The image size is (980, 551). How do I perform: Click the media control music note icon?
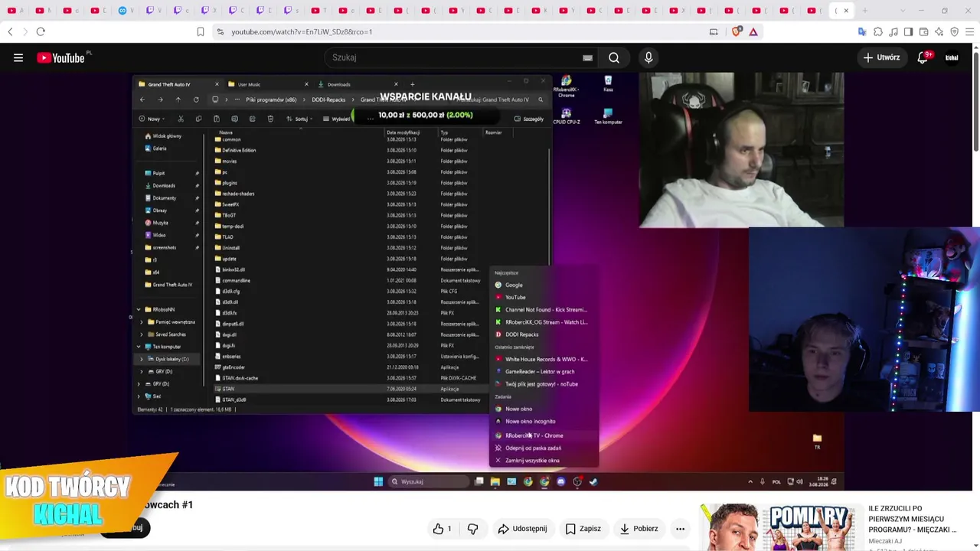pos(893,31)
